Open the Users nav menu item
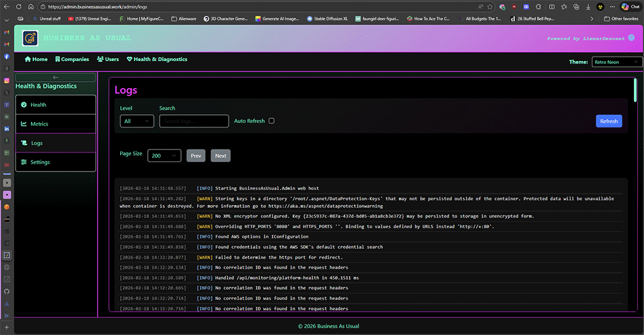 tap(108, 59)
